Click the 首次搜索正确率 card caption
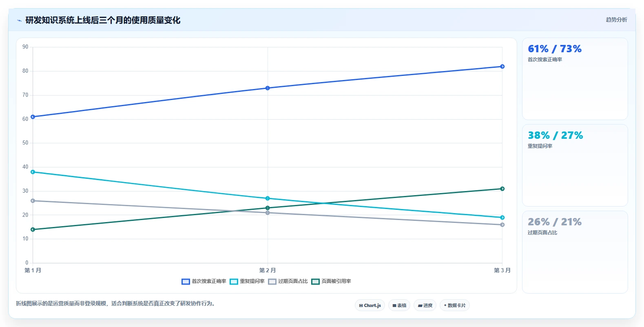 pos(545,60)
